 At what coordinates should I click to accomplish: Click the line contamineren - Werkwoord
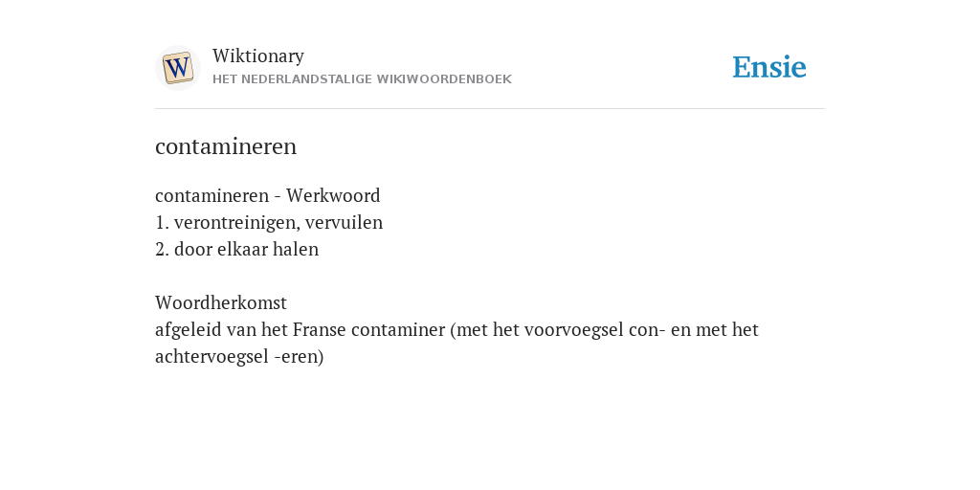pyautogui.click(x=268, y=195)
